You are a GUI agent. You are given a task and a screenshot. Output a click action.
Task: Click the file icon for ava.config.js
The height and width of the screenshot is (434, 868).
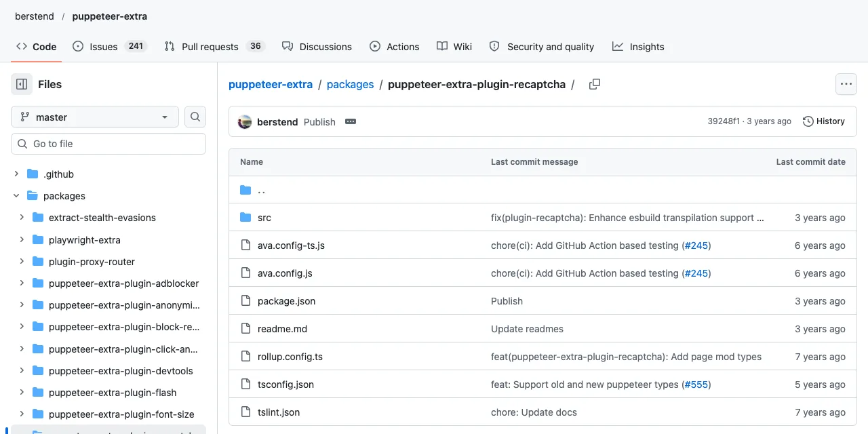245,273
